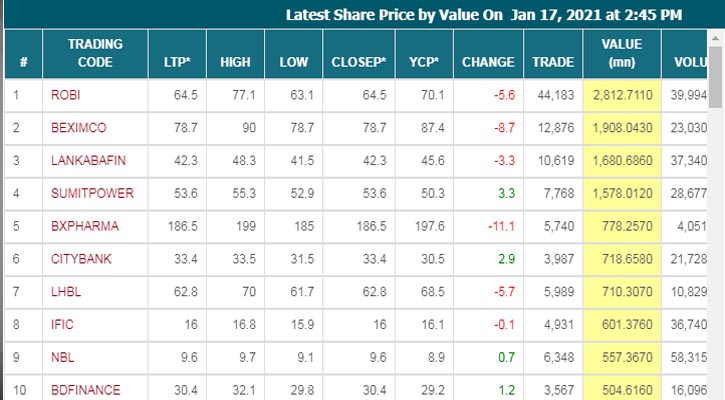Open the ROBI trading code link
The width and height of the screenshot is (725, 400).
pos(66,96)
